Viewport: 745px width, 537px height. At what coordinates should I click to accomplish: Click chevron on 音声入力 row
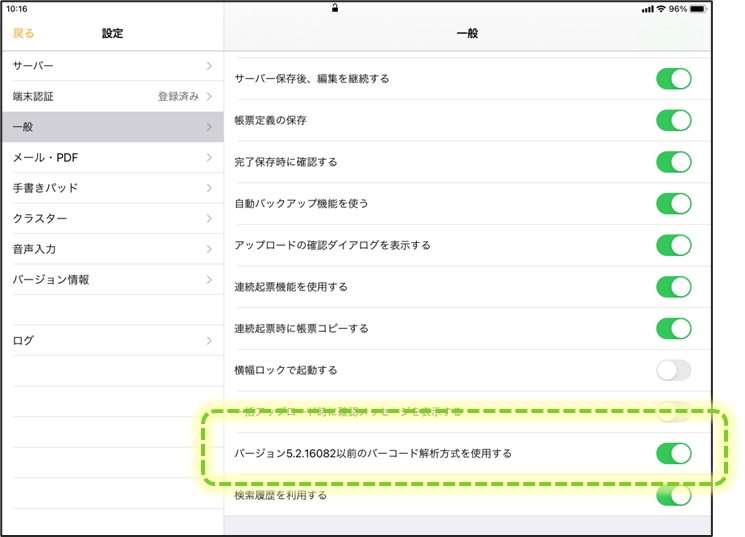209,249
